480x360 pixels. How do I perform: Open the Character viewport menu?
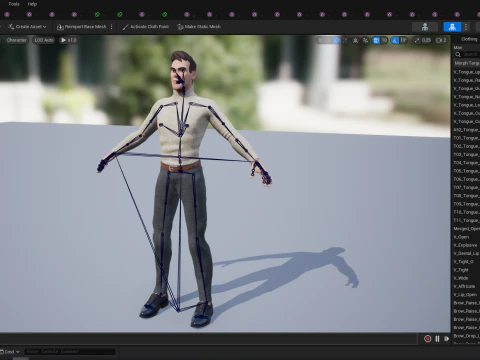click(x=16, y=40)
